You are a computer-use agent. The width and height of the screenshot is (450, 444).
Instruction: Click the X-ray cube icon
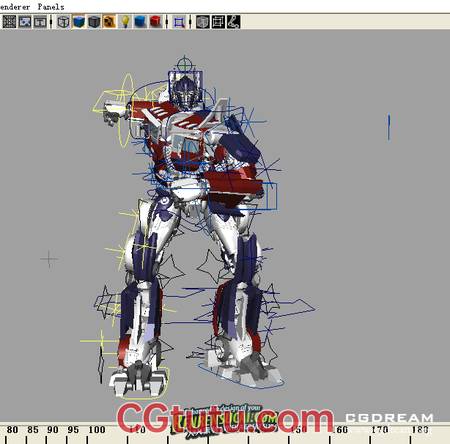[x=202, y=22]
